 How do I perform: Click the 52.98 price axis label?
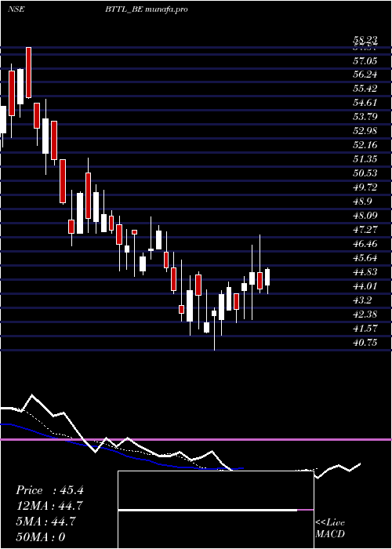pyautogui.click(x=365, y=131)
